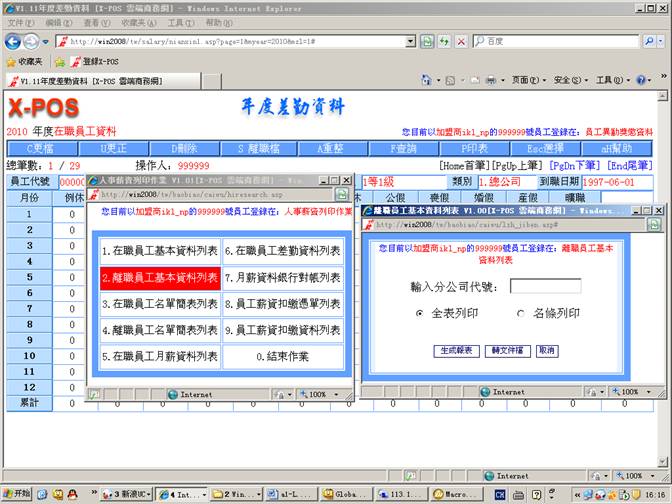Click the 取消 button in dialog

(x=546, y=351)
